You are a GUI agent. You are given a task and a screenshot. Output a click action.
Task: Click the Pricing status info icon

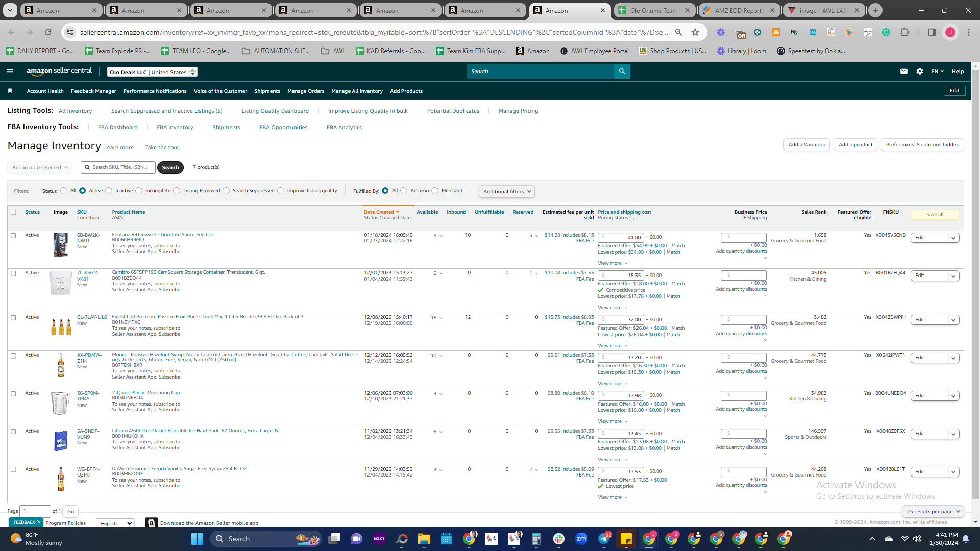click(631, 219)
